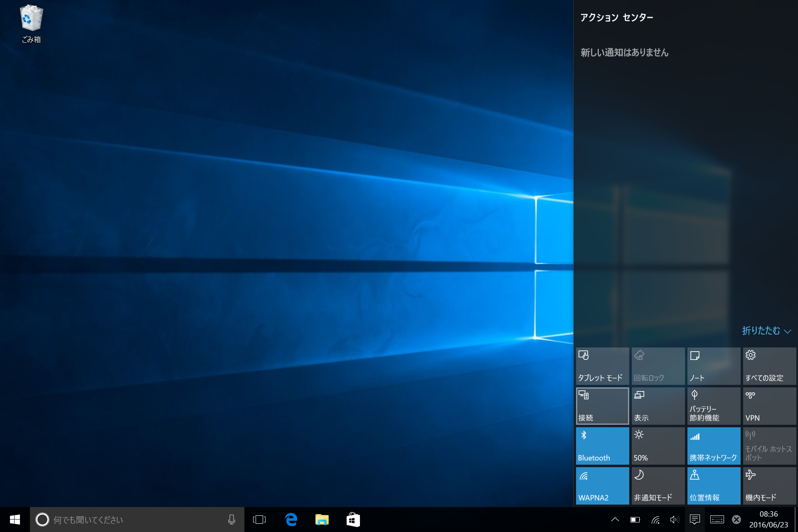Open File Explorer from the taskbar
Image resolution: width=798 pixels, height=532 pixels.
(x=322, y=520)
